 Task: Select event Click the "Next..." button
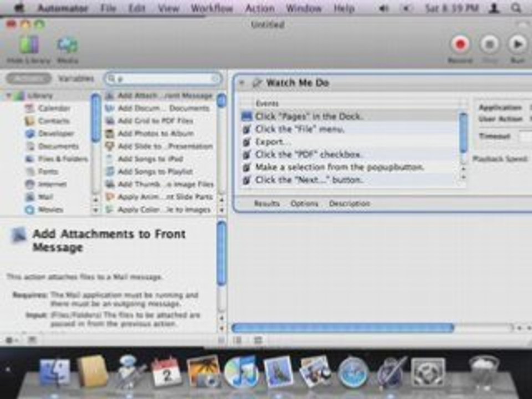(350, 180)
